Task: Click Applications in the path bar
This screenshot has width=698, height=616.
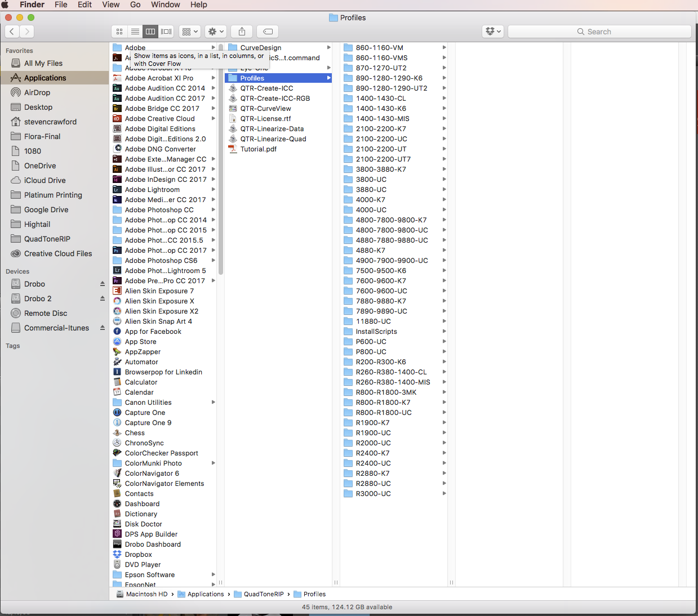Action: click(x=201, y=594)
